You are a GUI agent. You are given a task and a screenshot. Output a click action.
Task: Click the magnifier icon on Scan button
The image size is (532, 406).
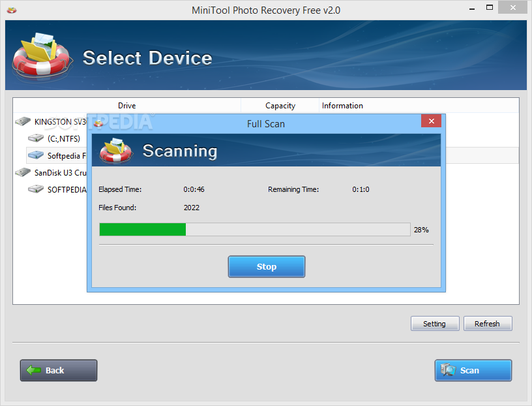(448, 369)
